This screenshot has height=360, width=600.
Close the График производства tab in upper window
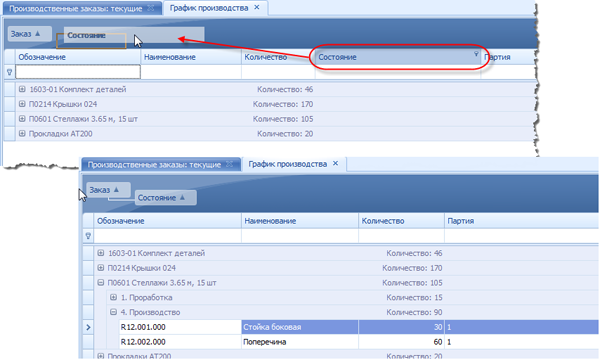pyautogui.click(x=257, y=7)
